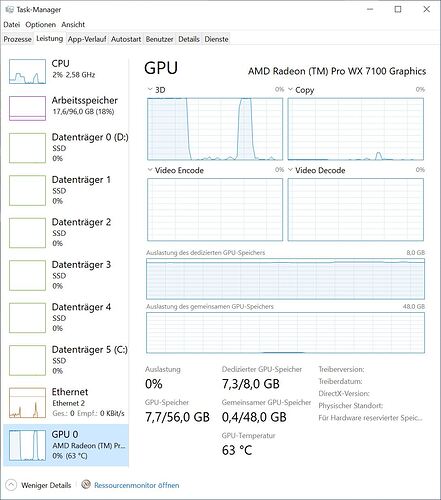
Task: Click the Weniger Details arrow icon
Action: pos(11,485)
